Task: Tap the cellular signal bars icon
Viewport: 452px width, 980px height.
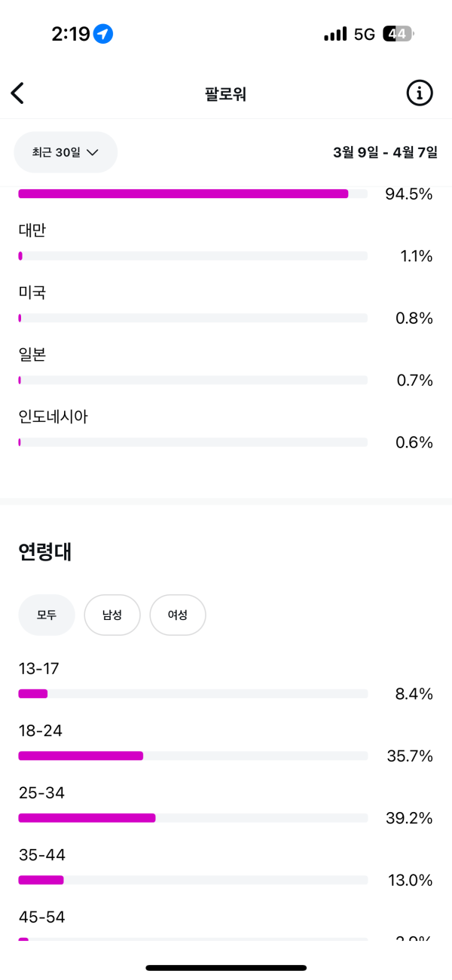Action: tap(335, 34)
